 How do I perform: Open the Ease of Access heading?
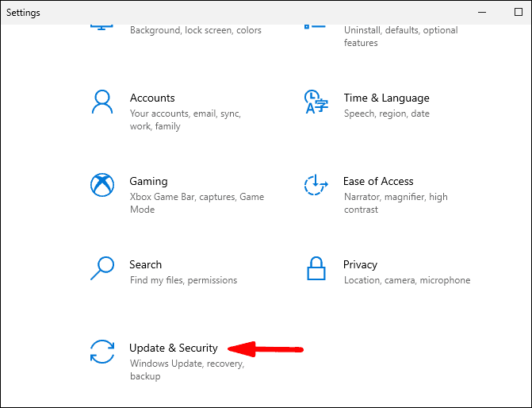point(378,182)
